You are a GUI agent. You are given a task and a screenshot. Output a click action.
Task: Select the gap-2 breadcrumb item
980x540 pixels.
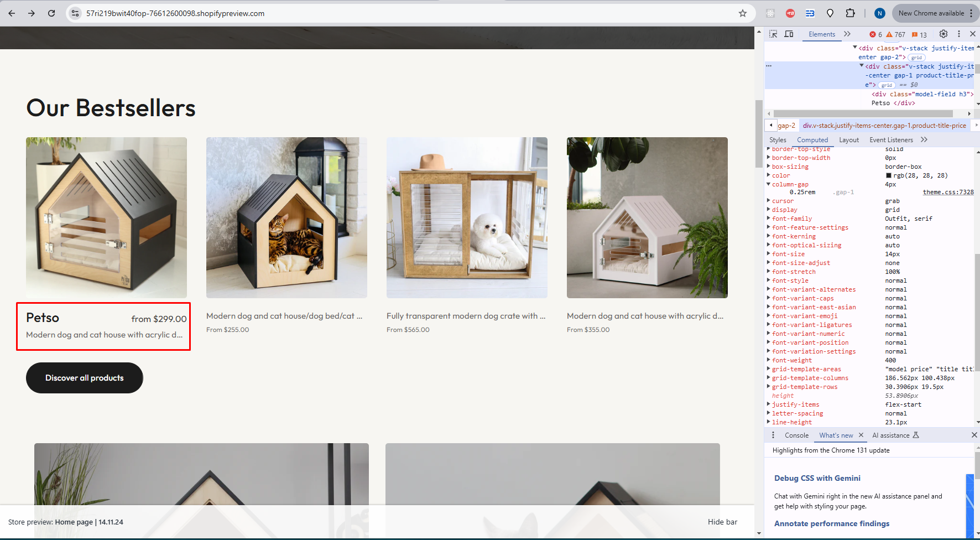(x=786, y=126)
